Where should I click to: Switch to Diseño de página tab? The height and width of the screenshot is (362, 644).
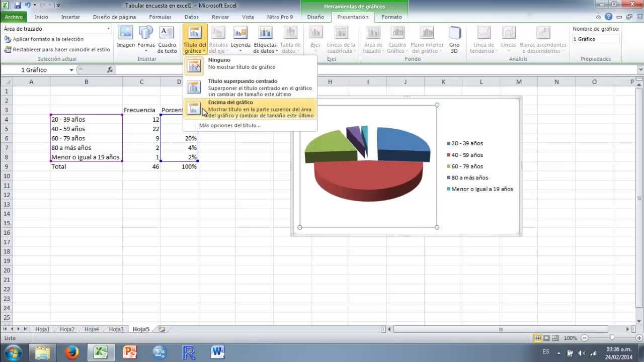(x=114, y=17)
